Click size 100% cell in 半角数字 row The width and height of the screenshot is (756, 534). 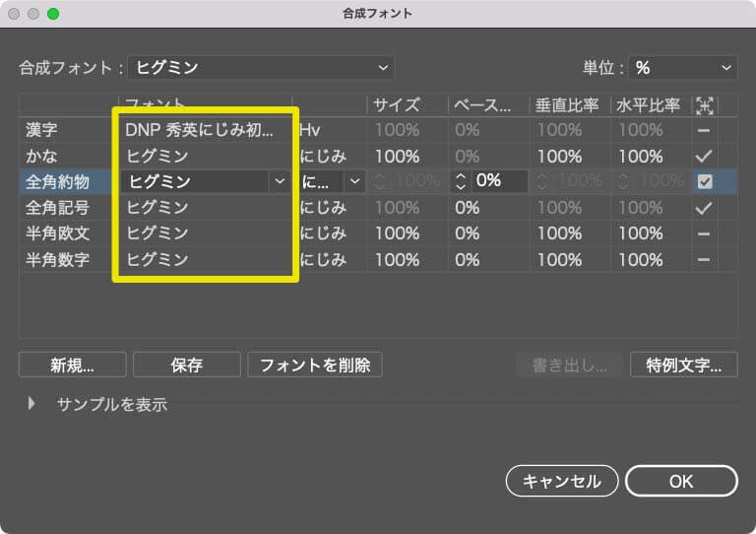click(x=397, y=260)
